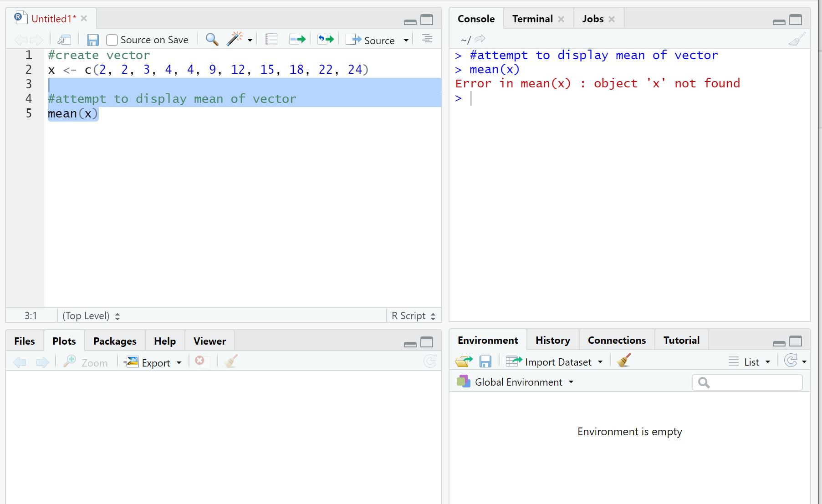Select the Console tab
The image size is (822, 504).
click(x=476, y=19)
